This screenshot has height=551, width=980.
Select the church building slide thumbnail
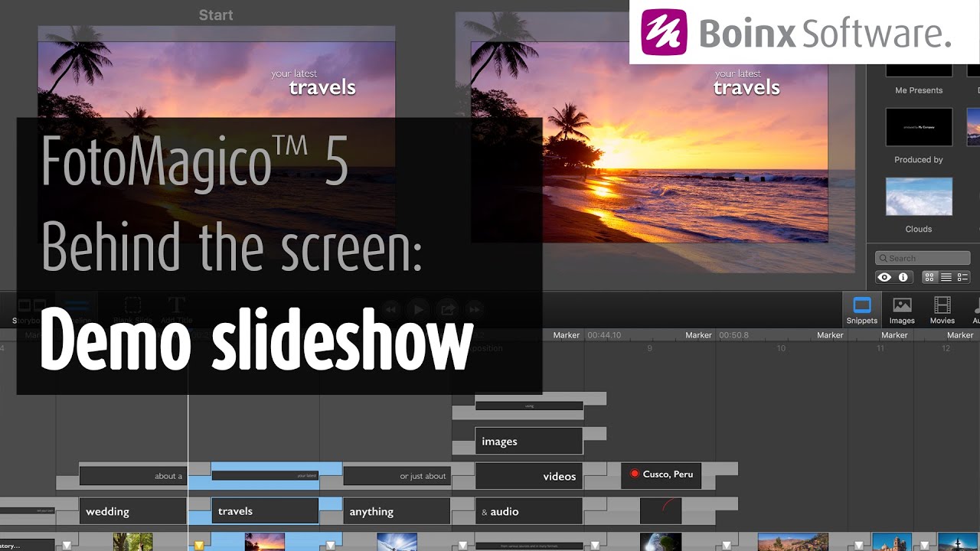click(892, 543)
